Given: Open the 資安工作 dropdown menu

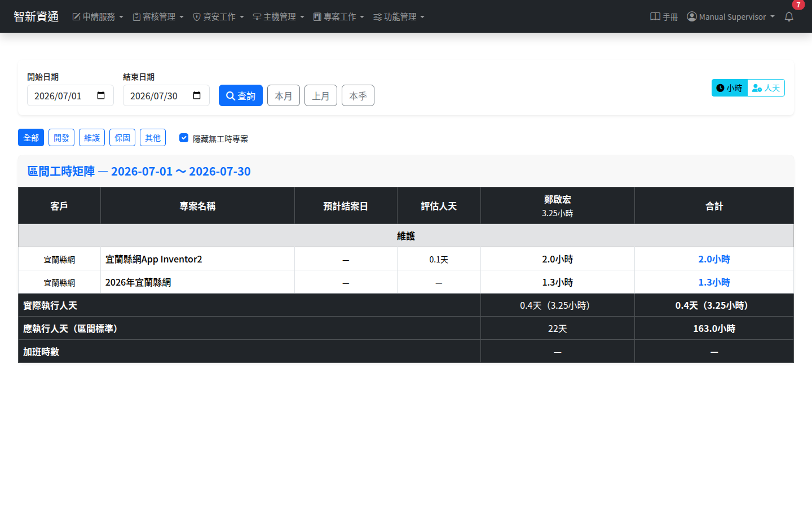Looking at the screenshot, I should coord(218,17).
